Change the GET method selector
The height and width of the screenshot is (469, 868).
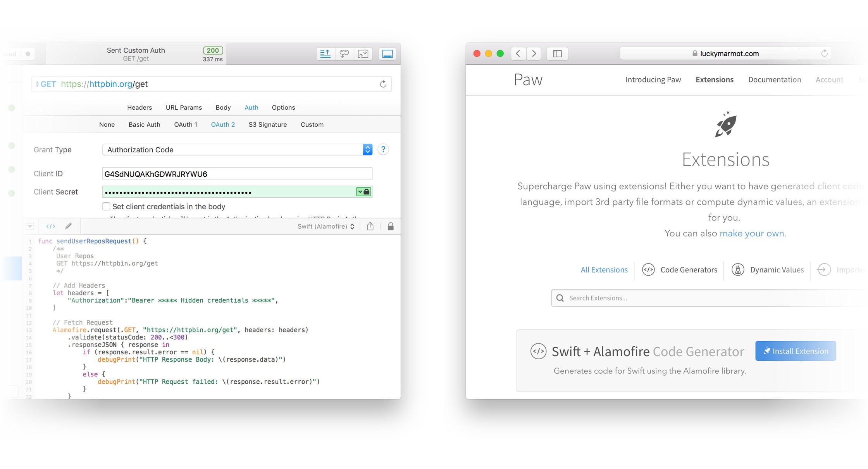(x=46, y=84)
